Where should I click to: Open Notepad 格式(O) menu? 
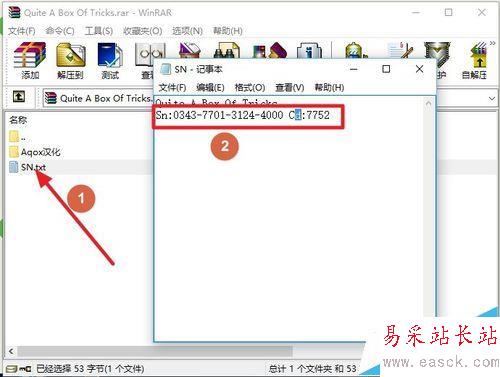pyautogui.click(x=250, y=88)
